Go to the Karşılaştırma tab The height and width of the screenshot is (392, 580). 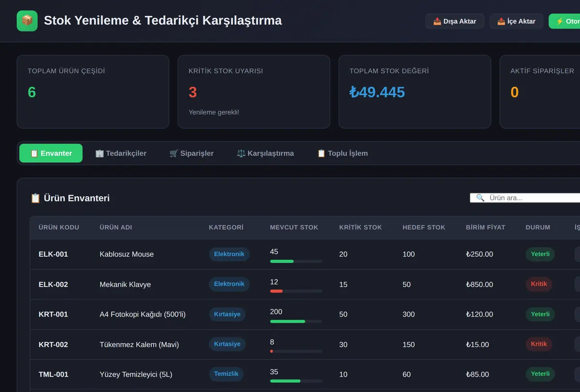(x=265, y=153)
